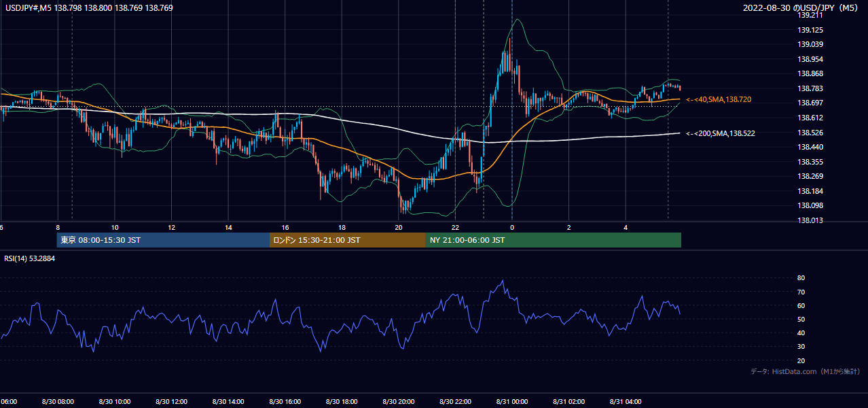Click the bottom time label 8/30 12:00
This screenshot has height=408, width=868.
pyautogui.click(x=171, y=402)
